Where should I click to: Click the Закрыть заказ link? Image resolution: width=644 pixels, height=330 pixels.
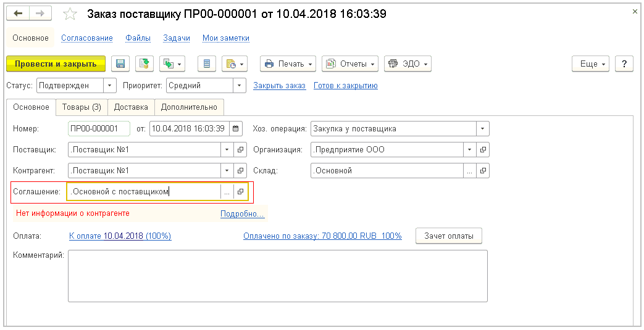point(279,86)
